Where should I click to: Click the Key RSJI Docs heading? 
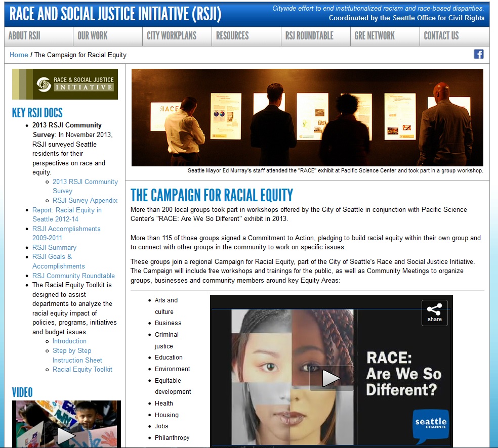point(37,113)
